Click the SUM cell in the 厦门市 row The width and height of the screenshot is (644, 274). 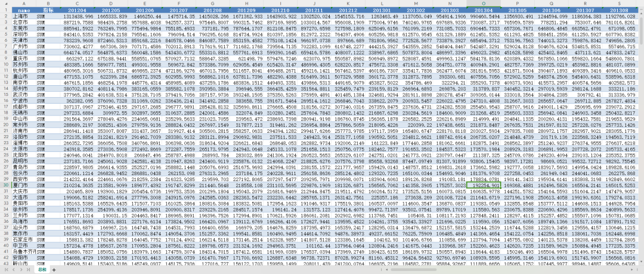tap(48, 185)
